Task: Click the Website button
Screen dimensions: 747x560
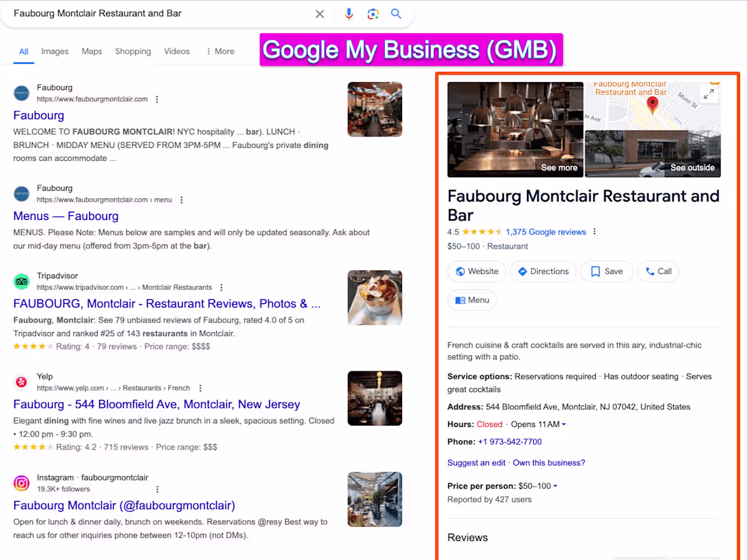Action: coord(476,271)
